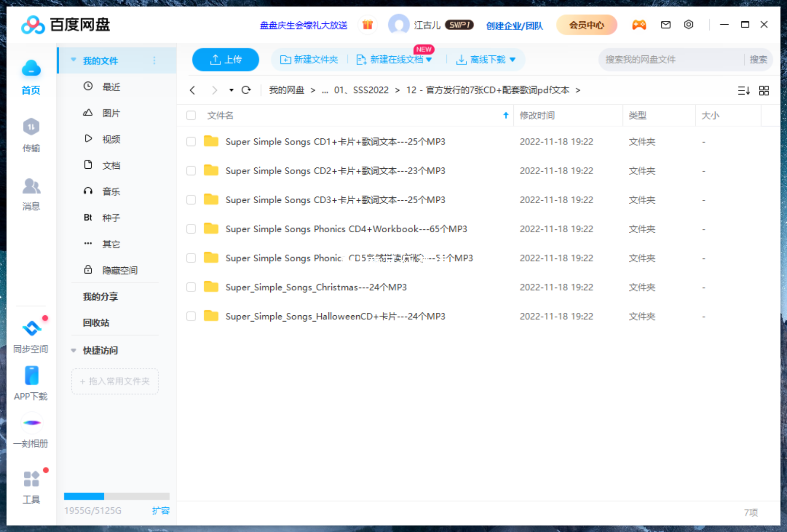Image resolution: width=787 pixels, height=532 pixels.
Task: Click the promotional banner link in title bar
Action: 304,25
